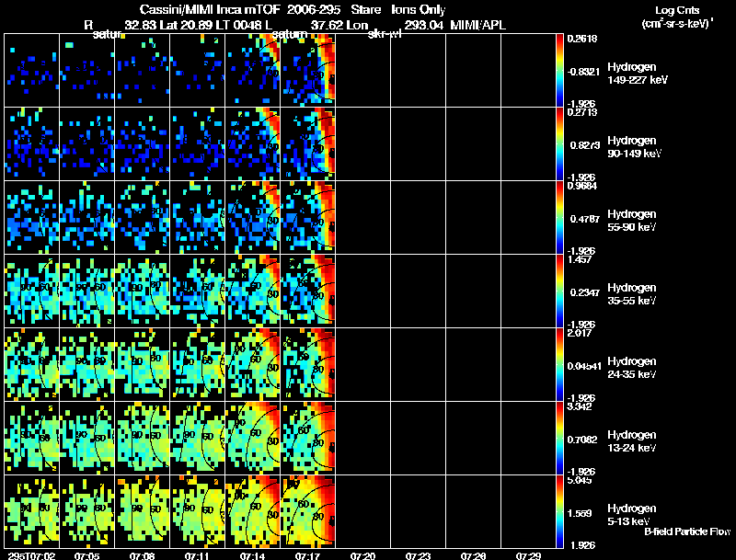Open the 07:02 image in the 5-13 keV row

coord(32,511)
